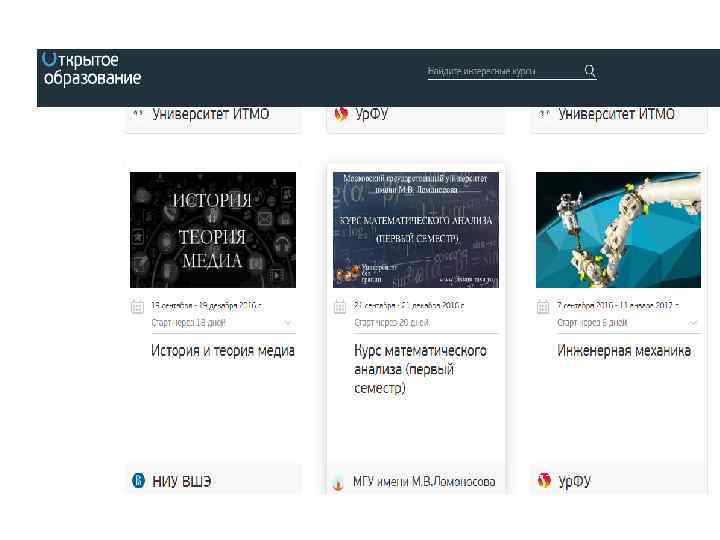Open the mathematical analysis course thumbnail

[416, 230]
